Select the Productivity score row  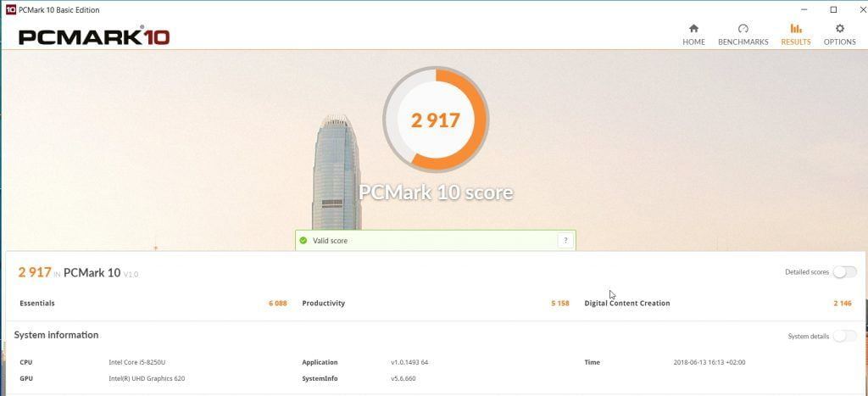point(435,304)
